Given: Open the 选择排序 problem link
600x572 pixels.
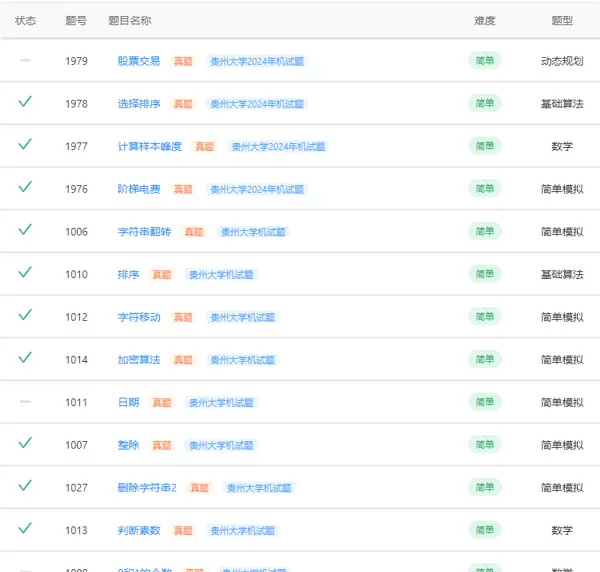Looking at the screenshot, I should [x=138, y=104].
